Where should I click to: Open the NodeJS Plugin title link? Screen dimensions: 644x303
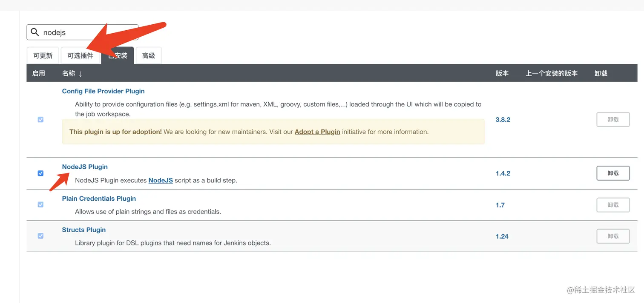pos(85,167)
